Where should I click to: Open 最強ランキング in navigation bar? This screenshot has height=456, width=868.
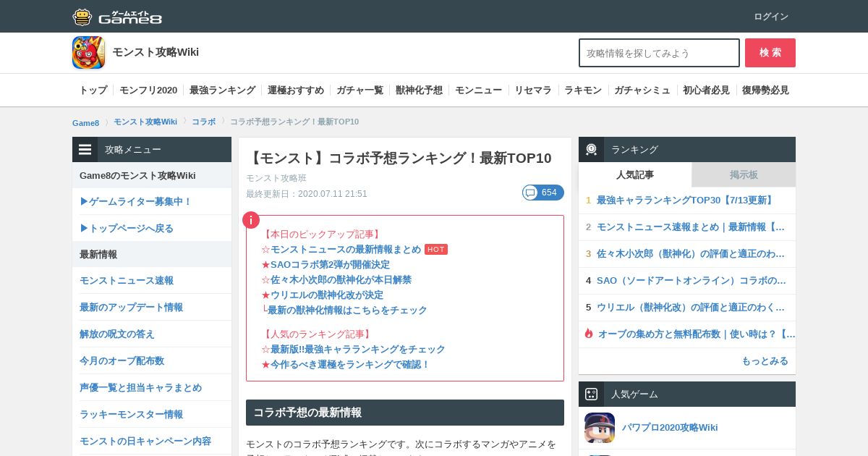223,90
